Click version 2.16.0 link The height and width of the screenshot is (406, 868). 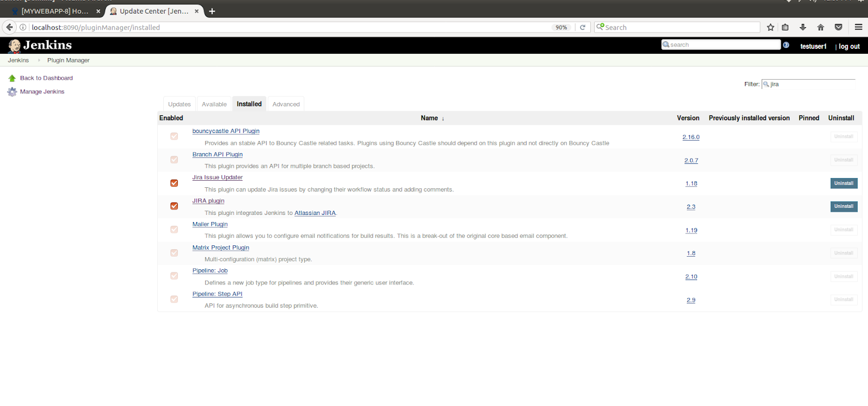pyautogui.click(x=691, y=137)
